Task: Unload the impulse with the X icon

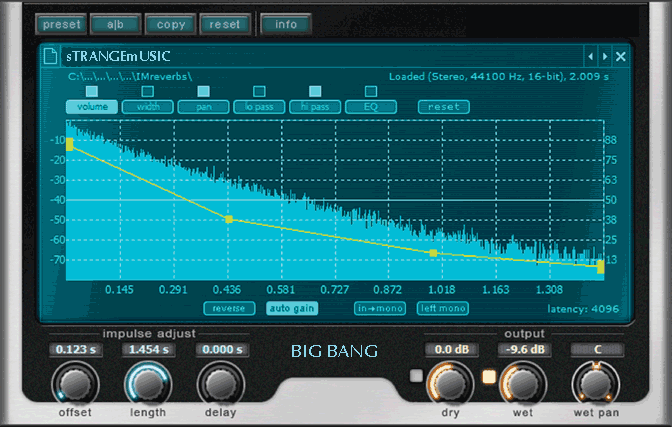Action: tap(621, 56)
